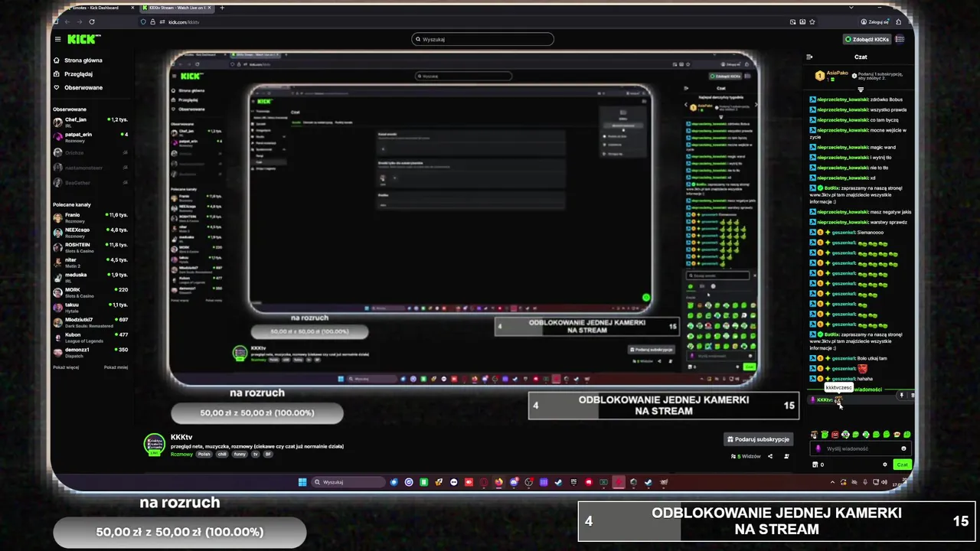The height and width of the screenshot is (551, 980).
Task: Click taskbar Wyszukaj search box
Action: pyautogui.click(x=348, y=482)
